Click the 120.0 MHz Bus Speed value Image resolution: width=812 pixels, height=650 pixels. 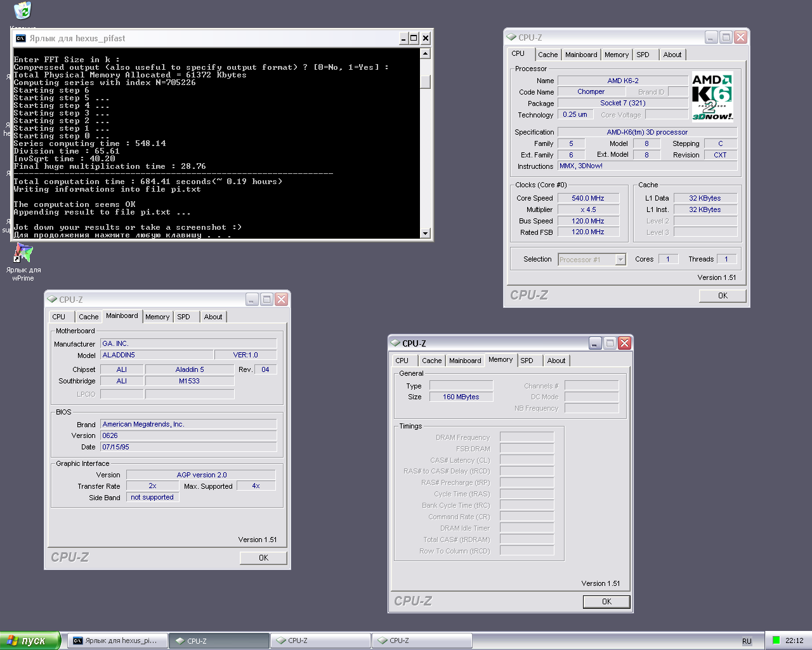click(x=587, y=221)
